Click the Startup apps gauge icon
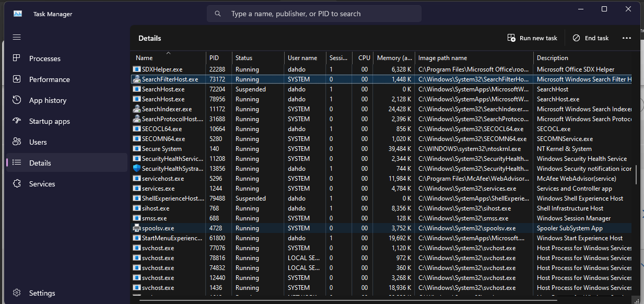 click(17, 121)
